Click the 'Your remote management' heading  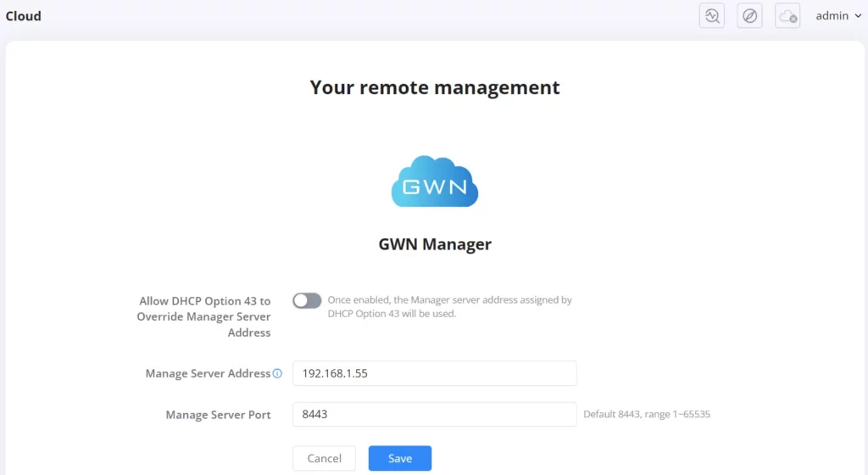click(x=435, y=87)
